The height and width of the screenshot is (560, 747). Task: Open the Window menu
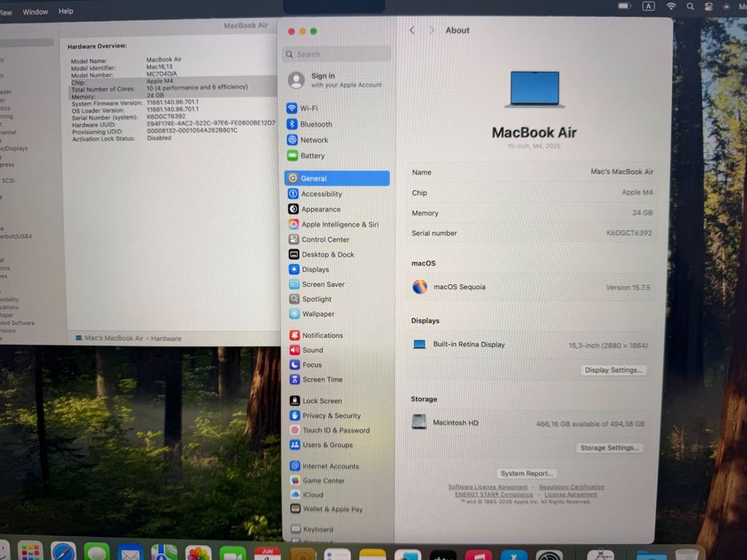[x=35, y=11]
